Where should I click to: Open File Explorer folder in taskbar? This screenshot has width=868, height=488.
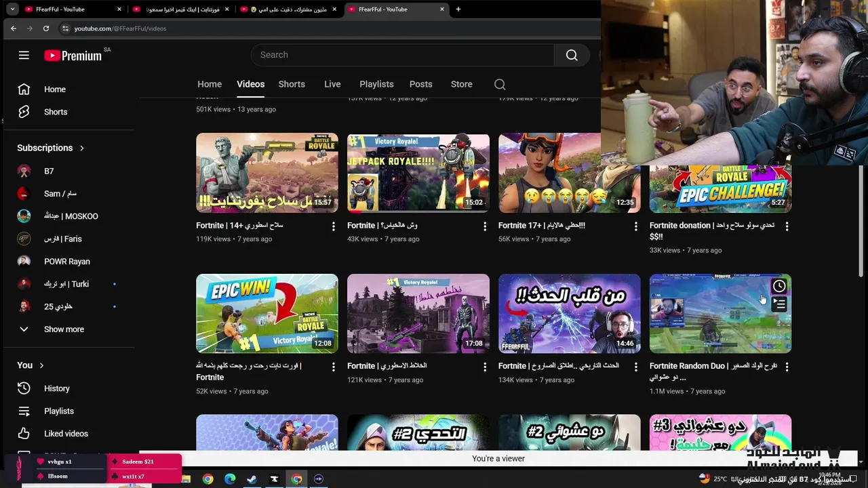[185, 479]
